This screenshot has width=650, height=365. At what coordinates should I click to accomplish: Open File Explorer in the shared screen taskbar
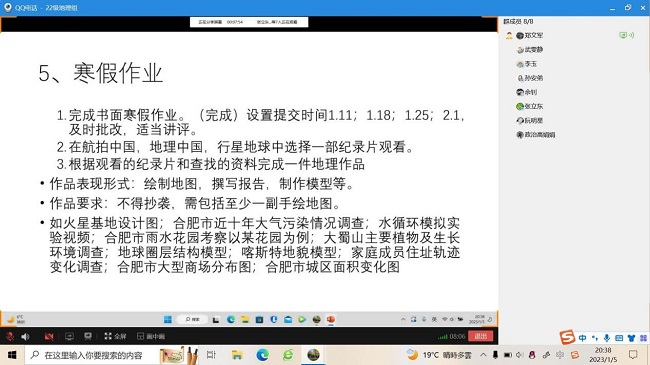point(245,319)
